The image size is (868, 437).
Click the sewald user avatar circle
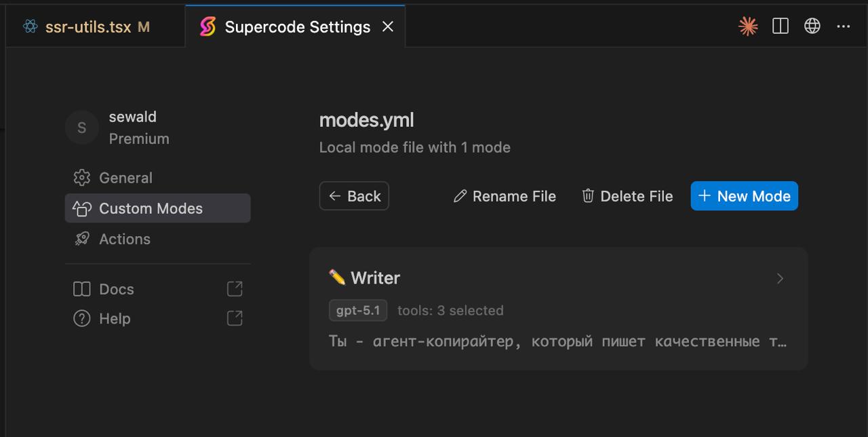[x=82, y=128]
